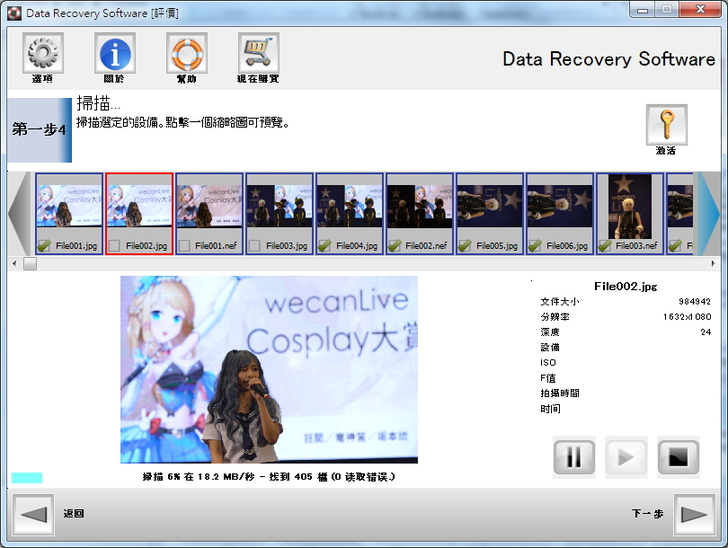This screenshot has width=728, height=548.
Task: Click the large Cosplay preview image
Action: (269, 370)
